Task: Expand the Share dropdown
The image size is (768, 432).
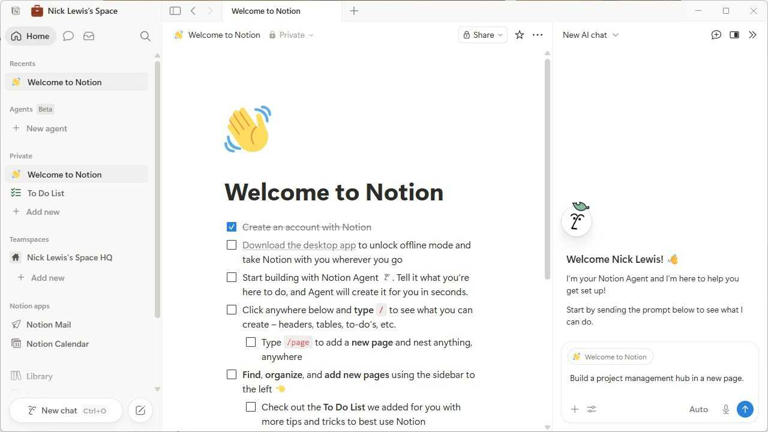Action: click(x=483, y=35)
